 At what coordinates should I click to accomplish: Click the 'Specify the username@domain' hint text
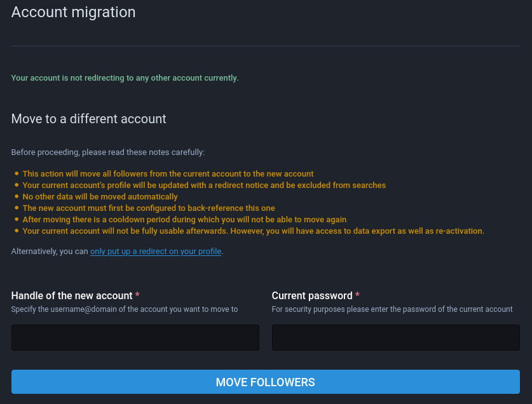(x=125, y=309)
